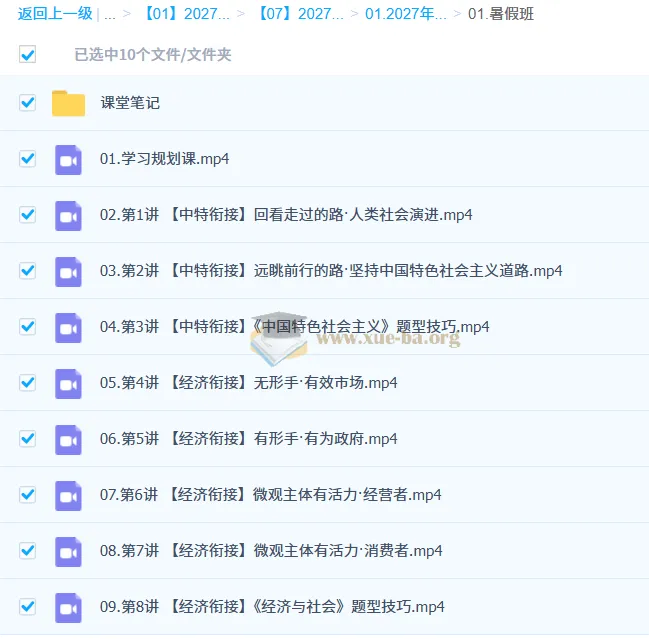Viewport: 649px width, 639px height.
Task: Navigate to 【01】2027... breadcrumb
Action: pos(186,14)
